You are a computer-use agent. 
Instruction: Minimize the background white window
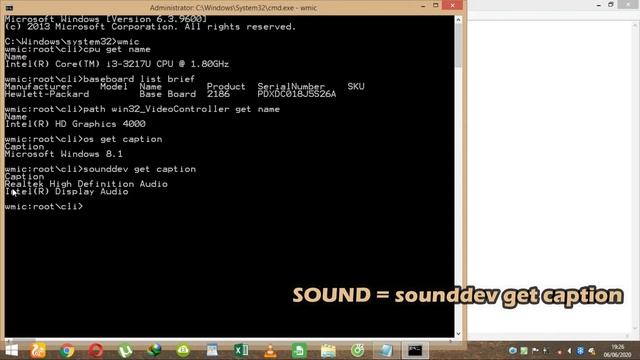598,5
